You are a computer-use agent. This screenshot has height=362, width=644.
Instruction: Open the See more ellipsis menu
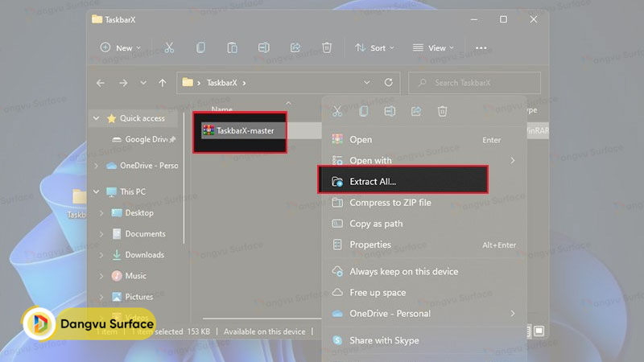(481, 48)
